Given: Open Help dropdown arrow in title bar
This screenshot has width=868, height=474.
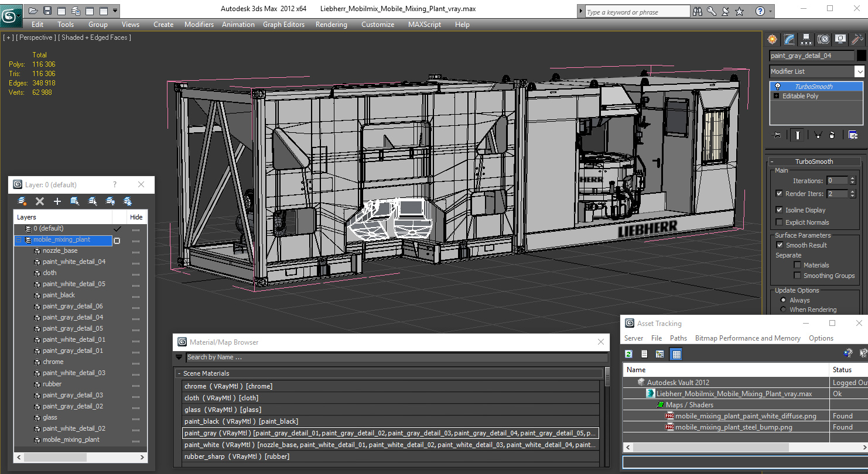Looking at the screenshot, I should coord(770,11).
